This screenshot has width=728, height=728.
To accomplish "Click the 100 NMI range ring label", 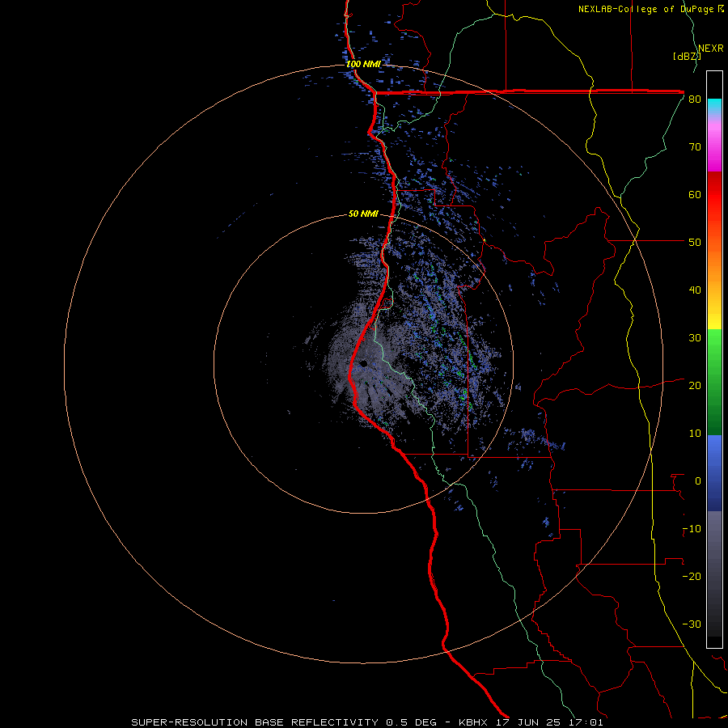I will point(362,64).
